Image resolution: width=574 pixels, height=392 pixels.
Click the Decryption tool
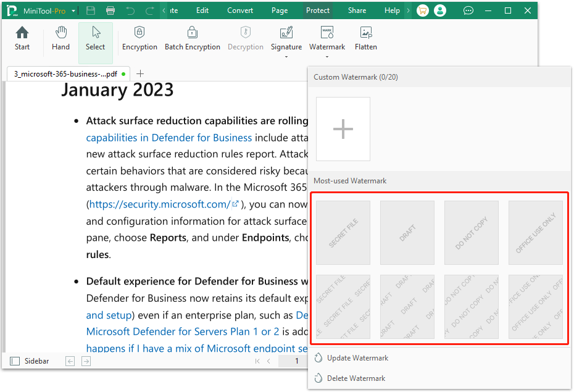coord(246,38)
